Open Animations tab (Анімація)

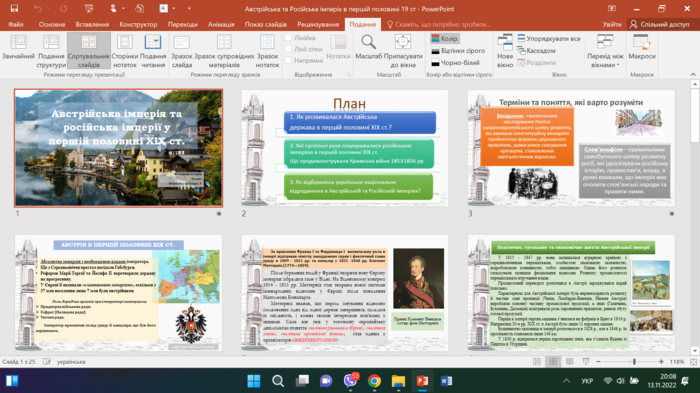(x=221, y=24)
